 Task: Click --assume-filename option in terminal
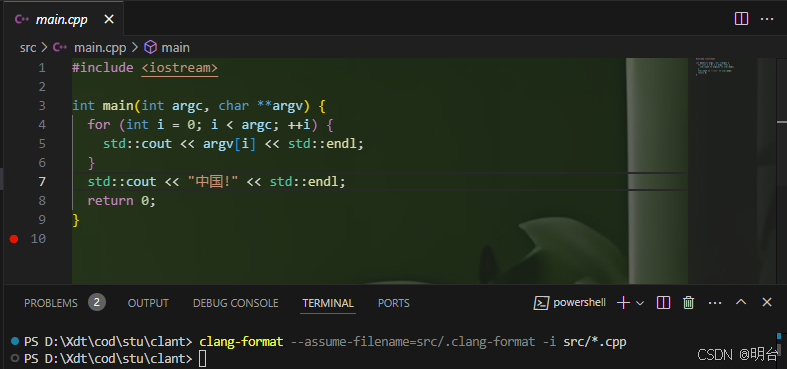click(413, 342)
